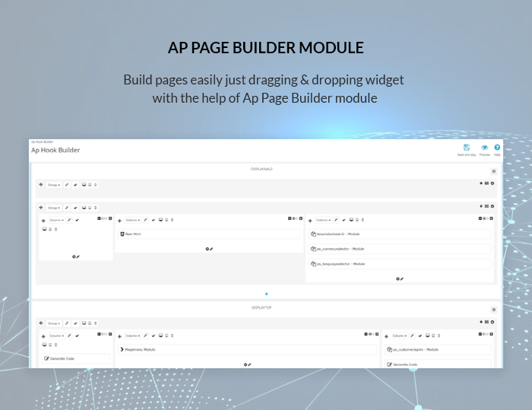Click expand arrows icon of first empty DISPLAYNAV2 group
The width and height of the screenshot is (532, 410).
coord(481,183)
